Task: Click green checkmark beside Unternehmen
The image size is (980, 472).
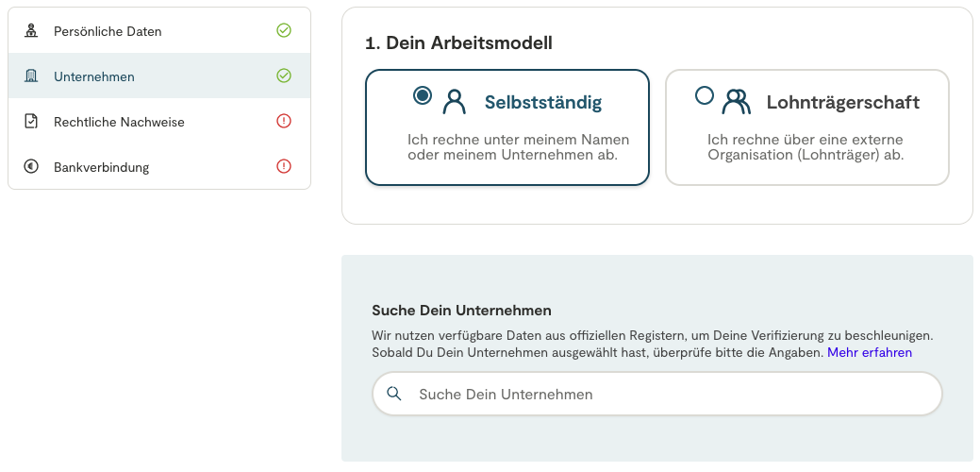Action: click(284, 76)
